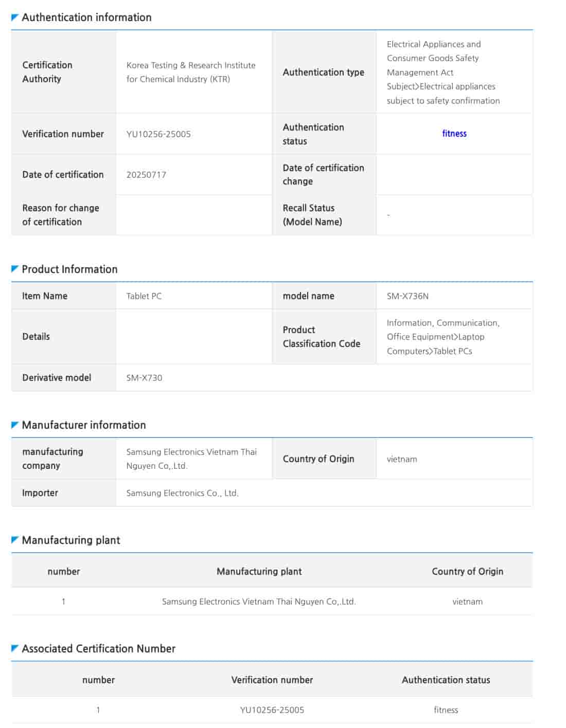Screen dimensions: 566x728
Task: Click the blue marker beside Manufacturer information
Action: [x=15, y=425]
